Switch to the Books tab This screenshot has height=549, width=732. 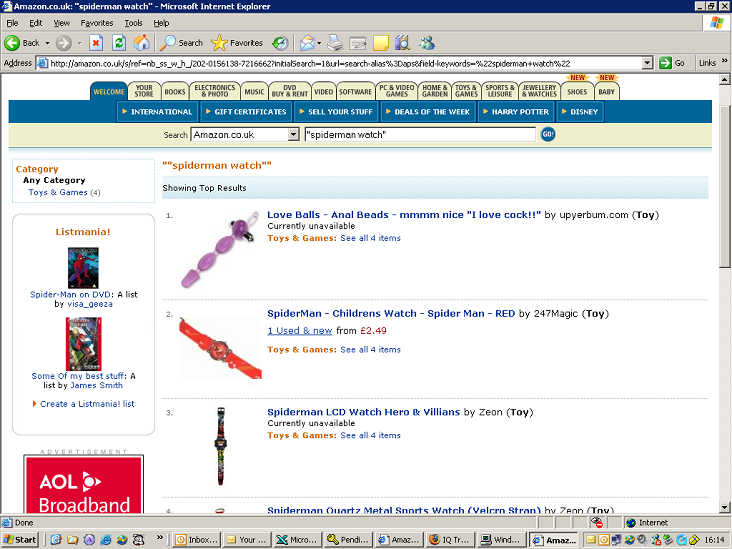175,92
